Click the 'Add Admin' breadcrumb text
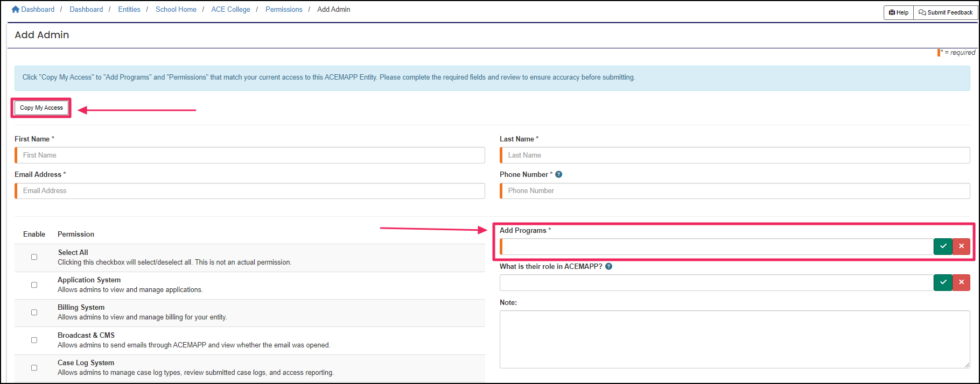Image resolution: width=980 pixels, height=384 pixels. click(x=334, y=9)
